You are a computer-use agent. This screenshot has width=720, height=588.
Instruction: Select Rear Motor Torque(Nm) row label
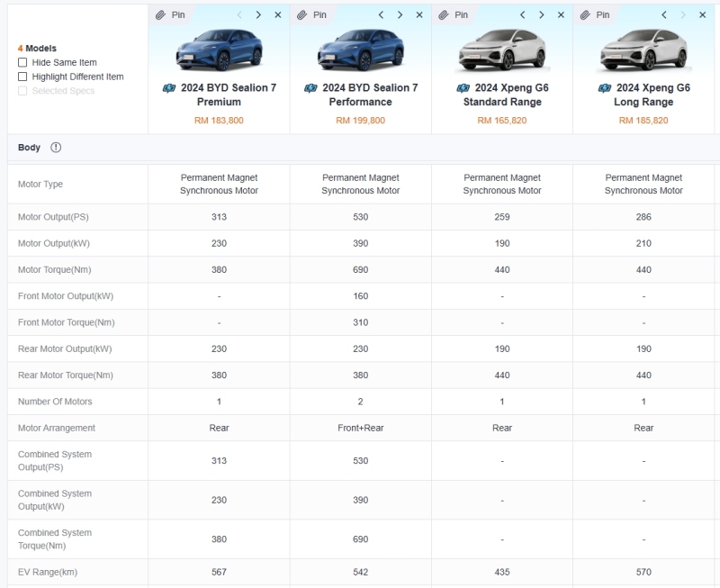pyautogui.click(x=66, y=375)
